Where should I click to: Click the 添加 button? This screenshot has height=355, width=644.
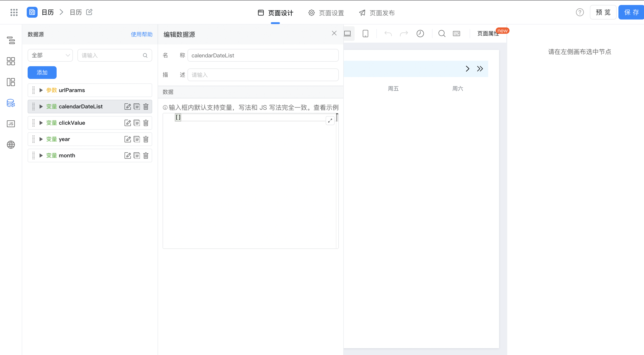tap(42, 73)
